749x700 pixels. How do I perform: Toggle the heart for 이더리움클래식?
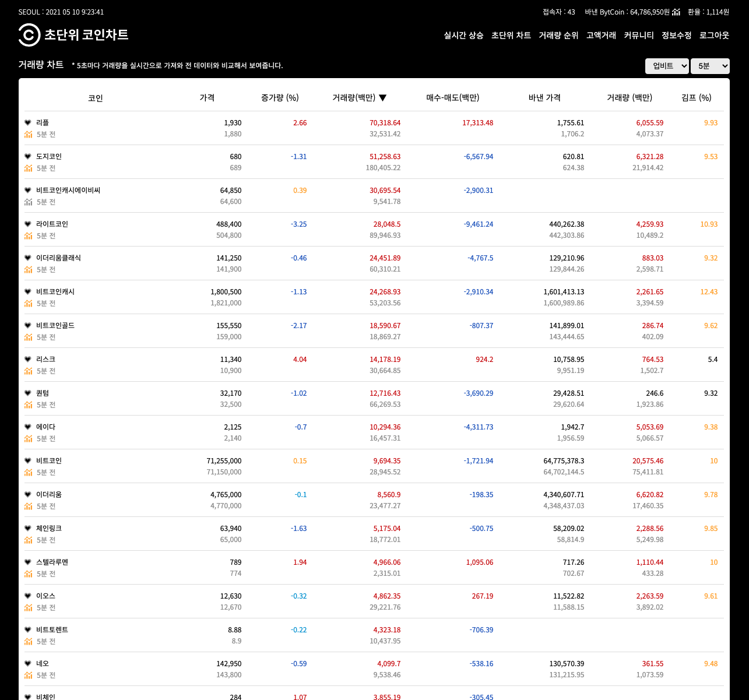[x=28, y=258]
